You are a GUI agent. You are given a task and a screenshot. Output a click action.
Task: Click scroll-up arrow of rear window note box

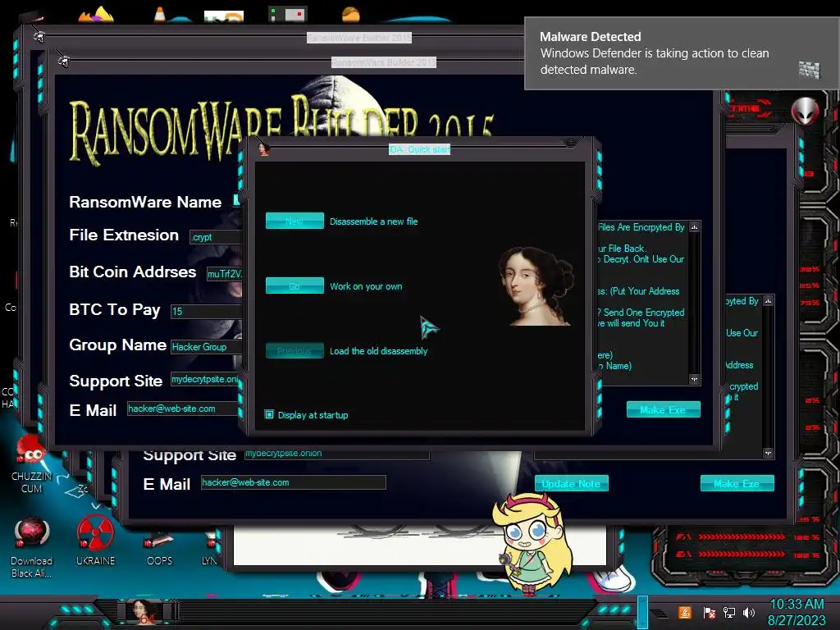click(x=768, y=301)
